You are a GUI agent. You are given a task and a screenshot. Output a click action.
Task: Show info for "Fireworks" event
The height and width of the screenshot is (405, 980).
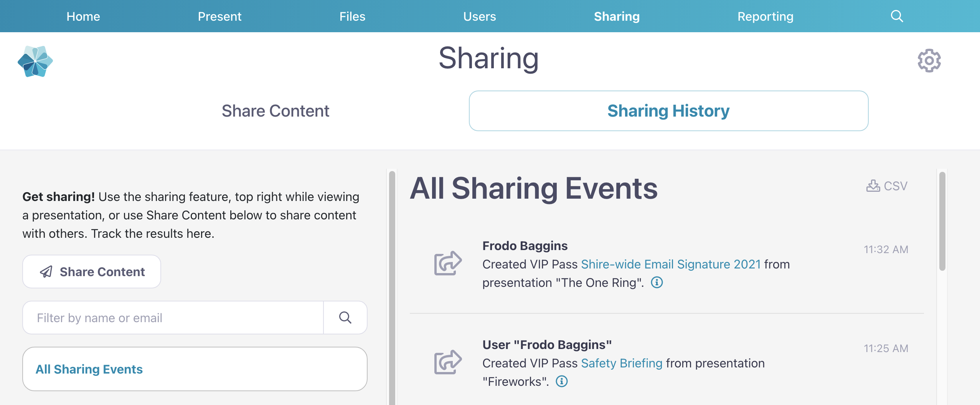[x=562, y=382]
